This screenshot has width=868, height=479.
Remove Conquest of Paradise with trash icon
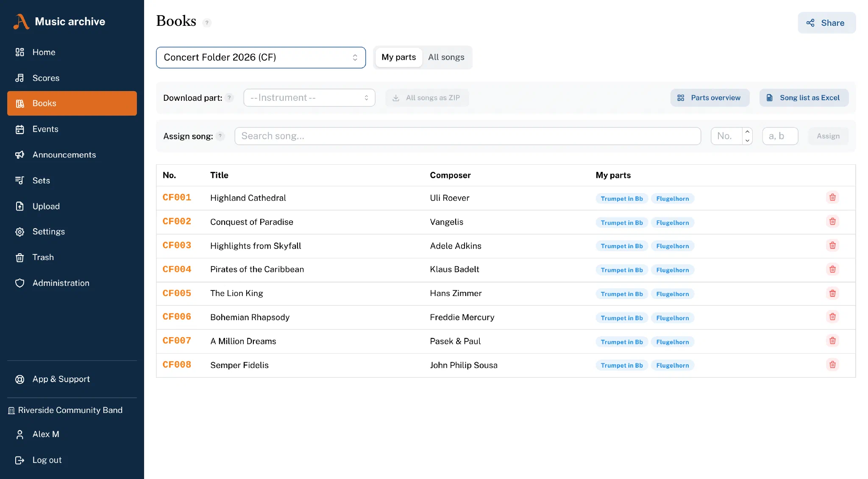(x=832, y=222)
